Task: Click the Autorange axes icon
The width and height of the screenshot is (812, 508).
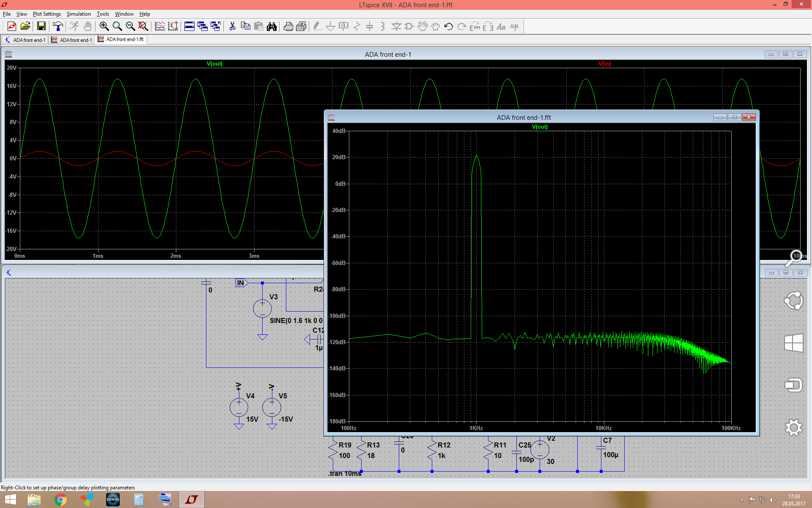Action: [173, 26]
